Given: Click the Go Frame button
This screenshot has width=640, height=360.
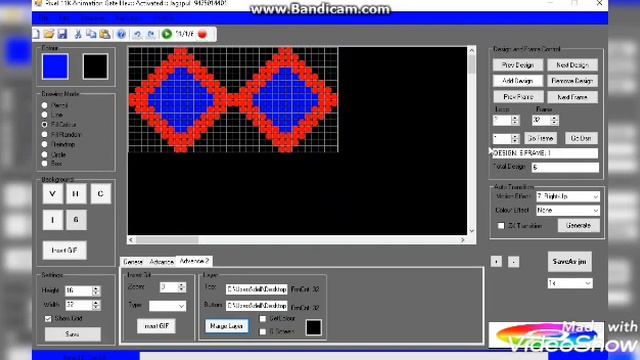Looking at the screenshot, I should (540, 138).
